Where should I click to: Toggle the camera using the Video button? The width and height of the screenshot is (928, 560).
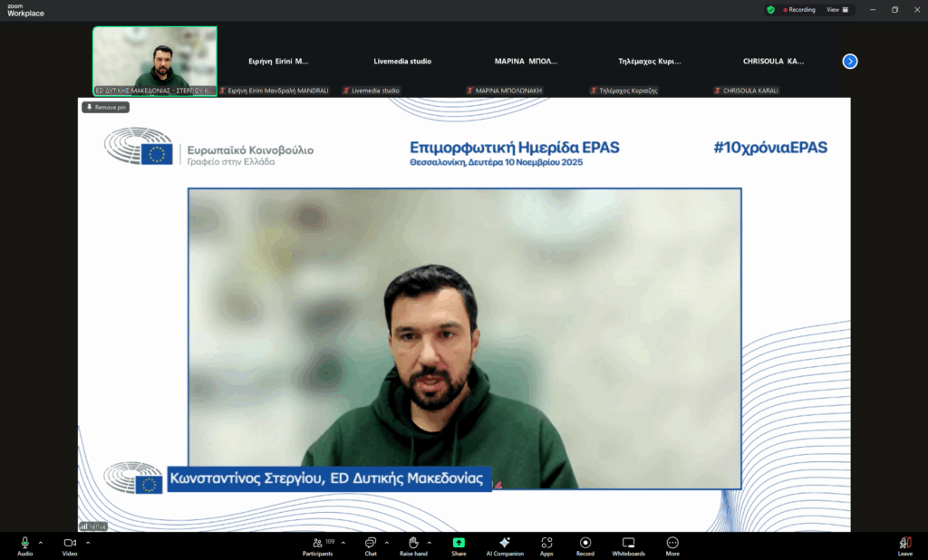(70, 544)
